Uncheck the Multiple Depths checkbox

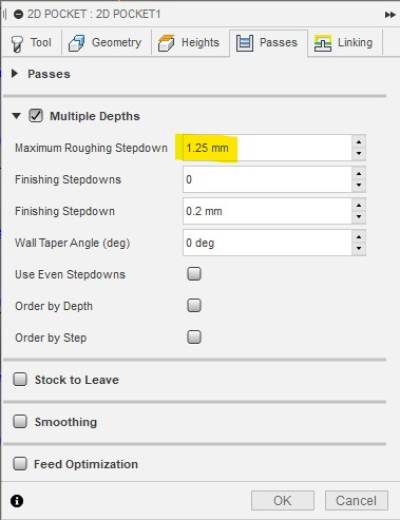[x=36, y=116]
